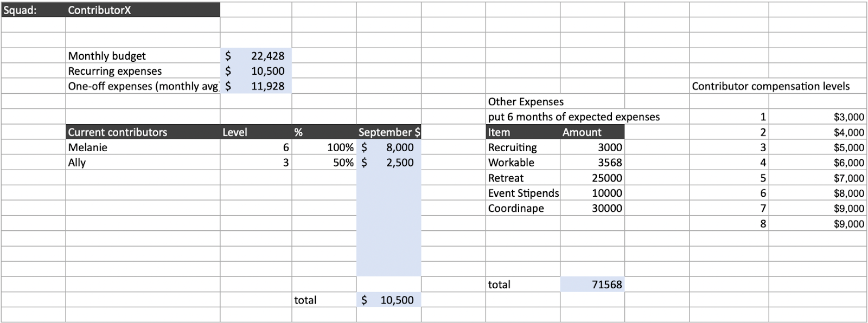Viewport: 868px width, 323px height.
Task: Click the $8,000 compensation level cell
Action: coord(818,193)
